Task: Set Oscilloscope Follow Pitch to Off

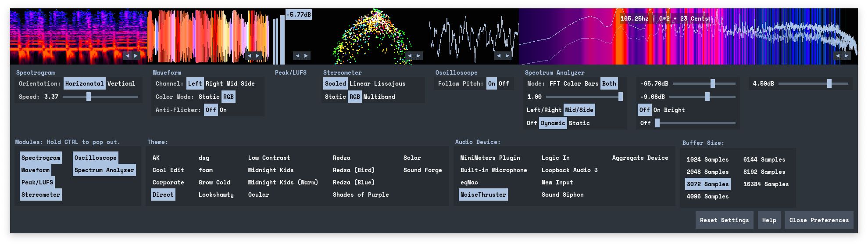Action: tap(504, 84)
